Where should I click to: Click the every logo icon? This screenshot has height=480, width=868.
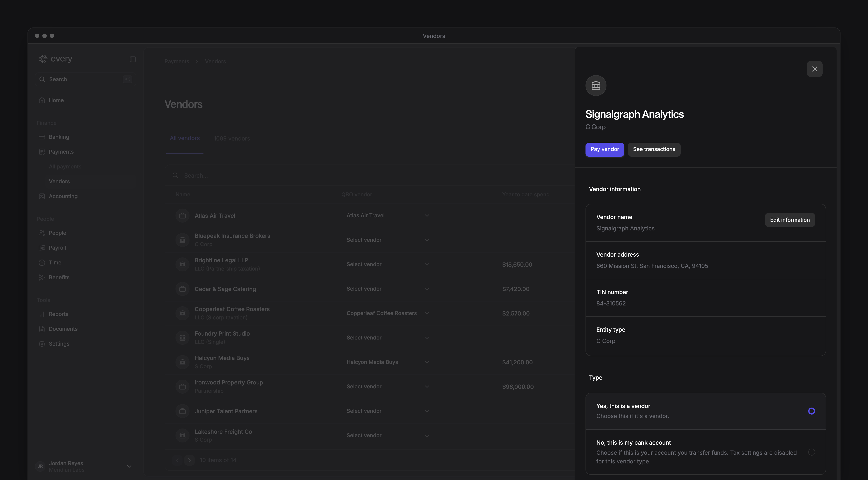tap(43, 59)
